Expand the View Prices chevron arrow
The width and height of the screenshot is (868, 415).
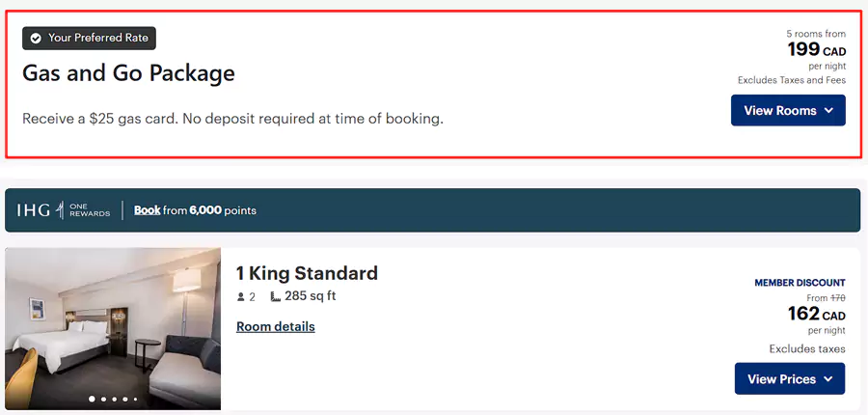pyautogui.click(x=827, y=379)
